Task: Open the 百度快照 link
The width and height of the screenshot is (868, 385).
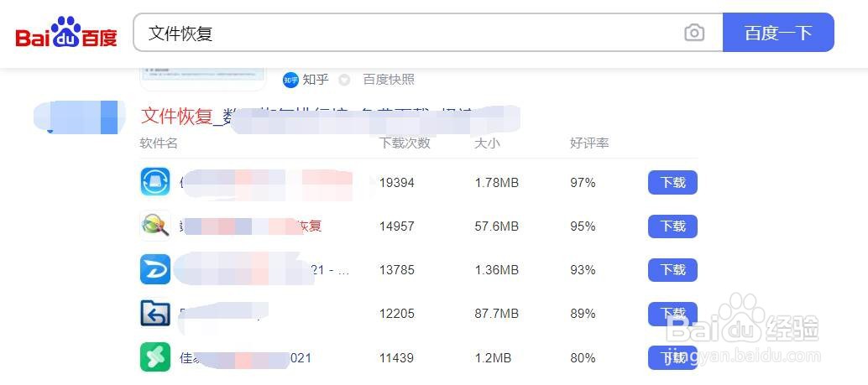Action: click(x=389, y=80)
